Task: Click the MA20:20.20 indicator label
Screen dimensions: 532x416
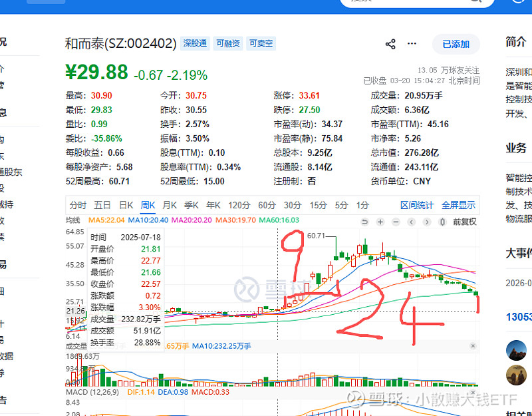Action: pos(192,220)
